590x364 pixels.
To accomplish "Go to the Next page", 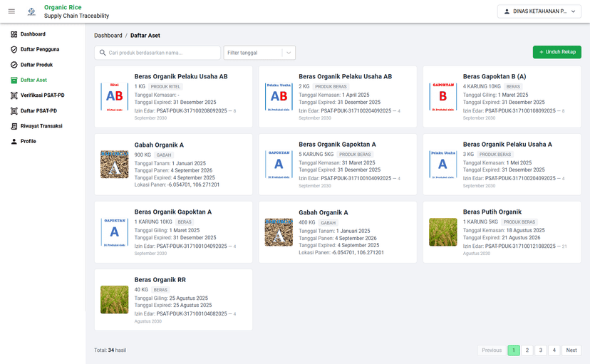I will 571,350.
